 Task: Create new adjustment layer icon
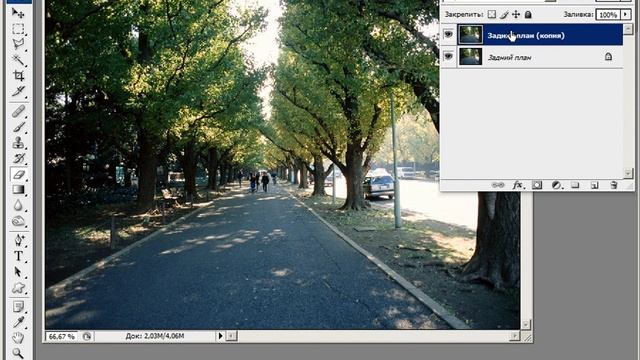[x=556, y=185]
